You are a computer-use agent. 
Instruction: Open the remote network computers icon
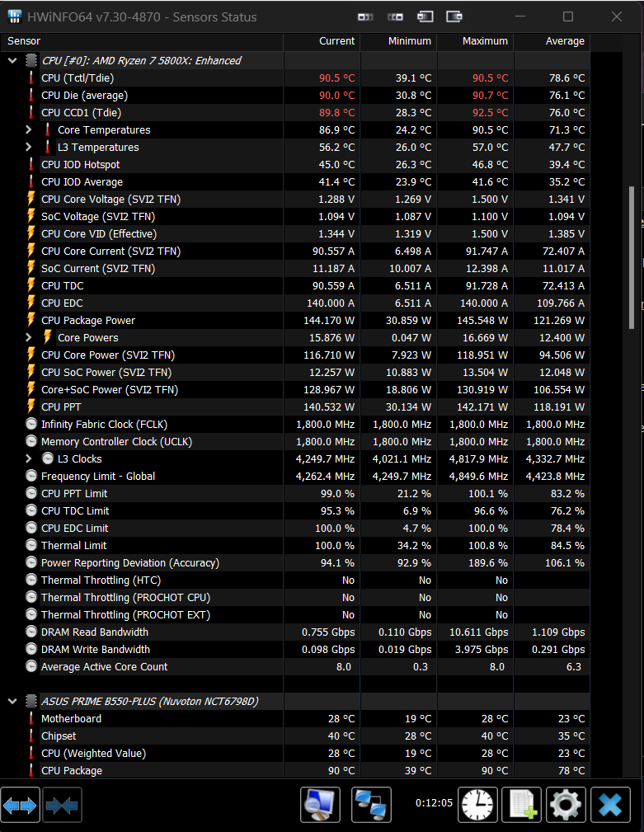[x=371, y=805]
